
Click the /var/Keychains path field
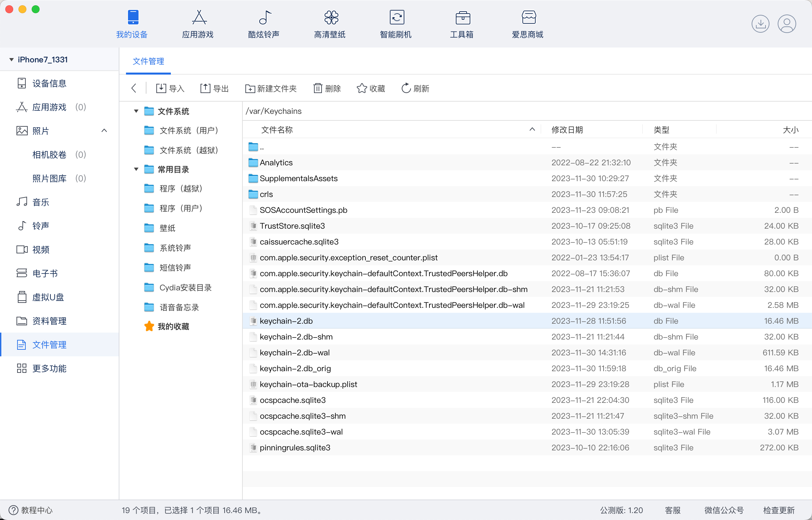(526, 111)
